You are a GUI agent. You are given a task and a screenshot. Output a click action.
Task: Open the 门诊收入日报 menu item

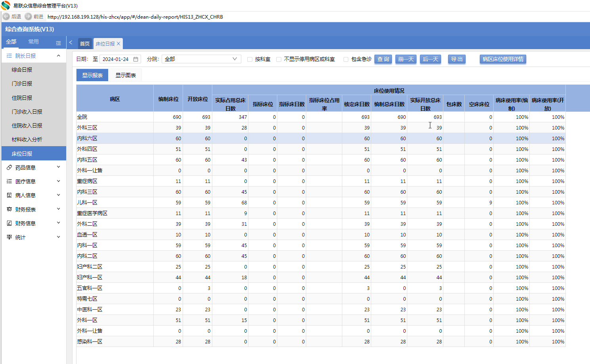click(27, 112)
